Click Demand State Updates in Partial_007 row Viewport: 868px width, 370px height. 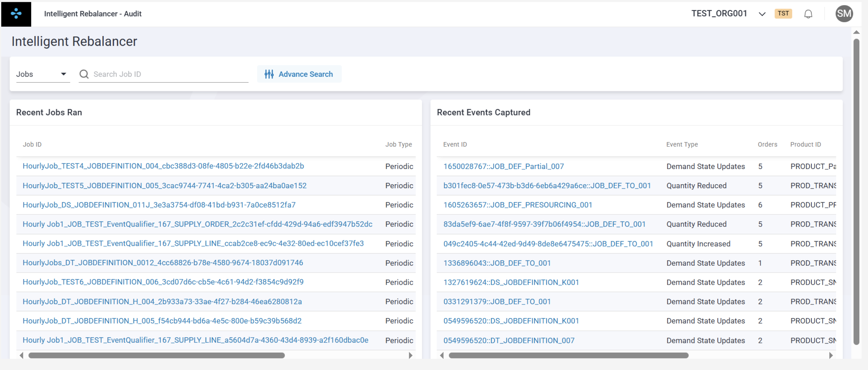706,166
